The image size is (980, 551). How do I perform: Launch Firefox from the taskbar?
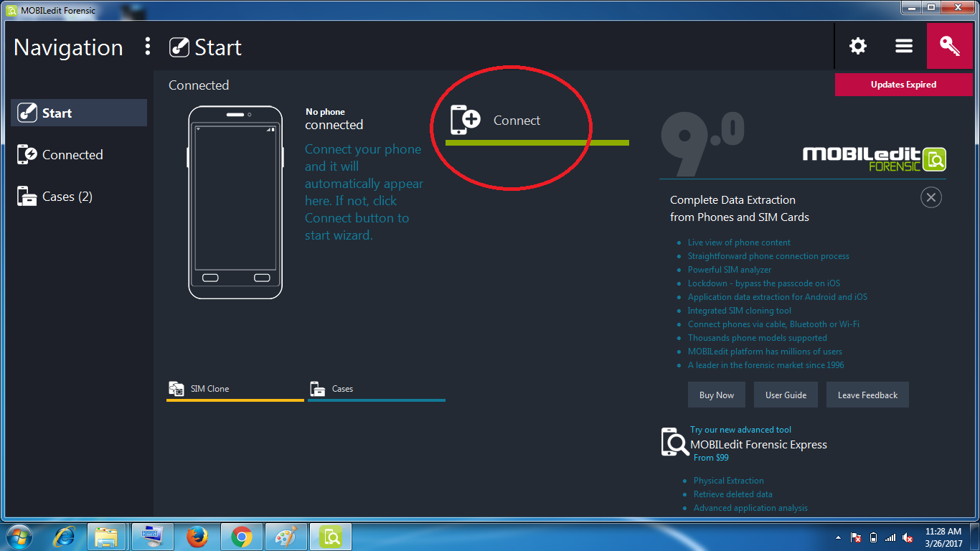coord(197,537)
